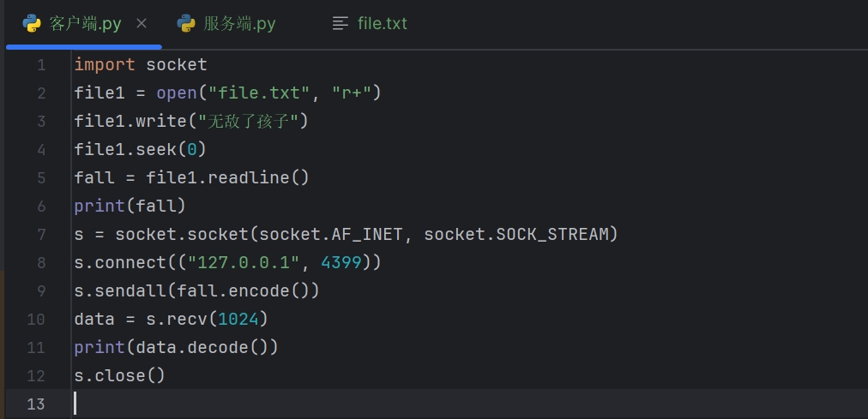
Task: Place cursor on s.close() statement
Action: [119, 375]
